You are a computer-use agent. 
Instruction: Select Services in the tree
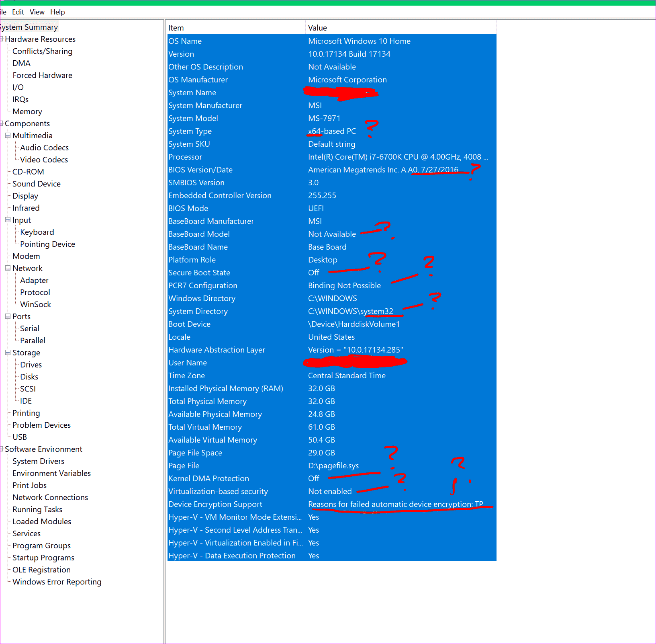click(27, 533)
